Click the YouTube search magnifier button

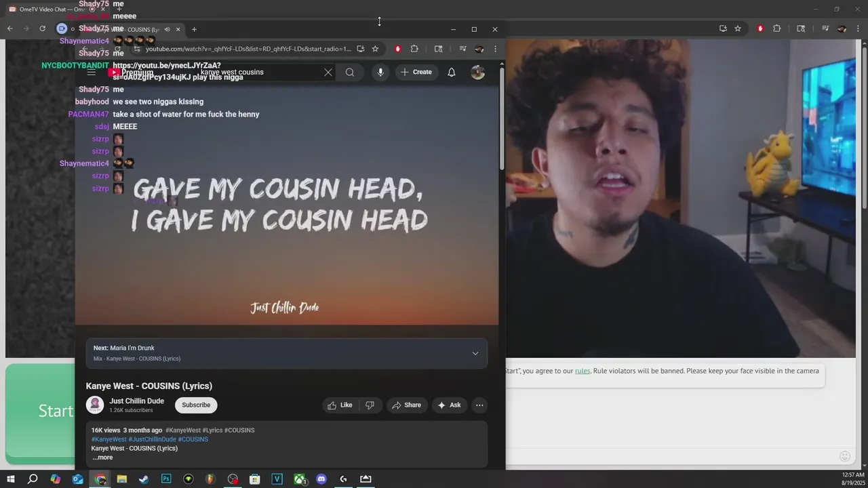point(350,73)
